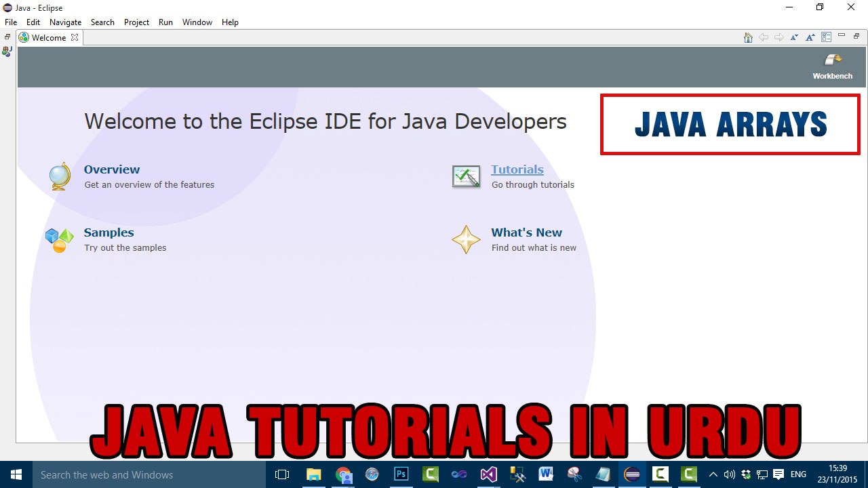
Task: Open the Search menu
Action: click(x=102, y=22)
